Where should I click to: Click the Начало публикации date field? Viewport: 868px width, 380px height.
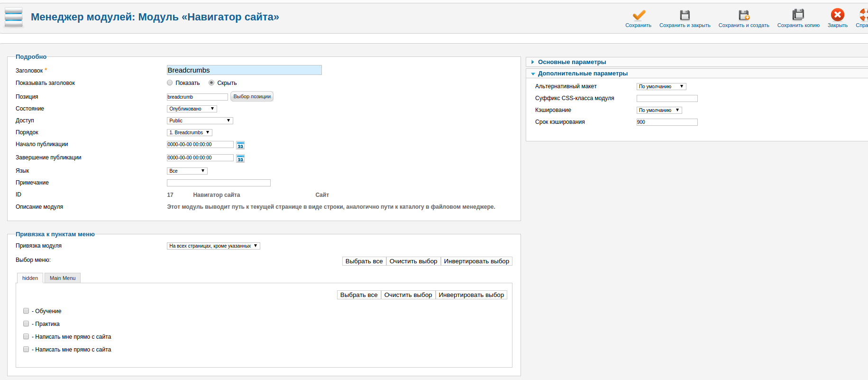(200, 144)
